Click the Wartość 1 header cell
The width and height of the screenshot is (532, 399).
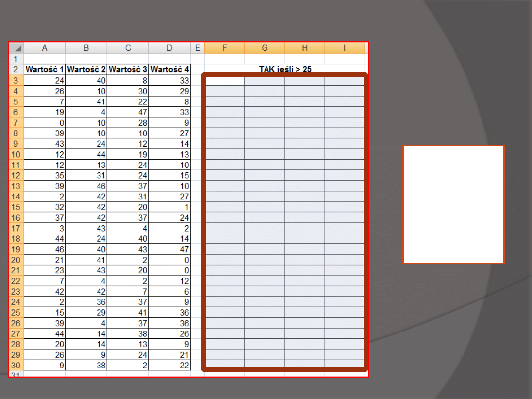click(45, 69)
